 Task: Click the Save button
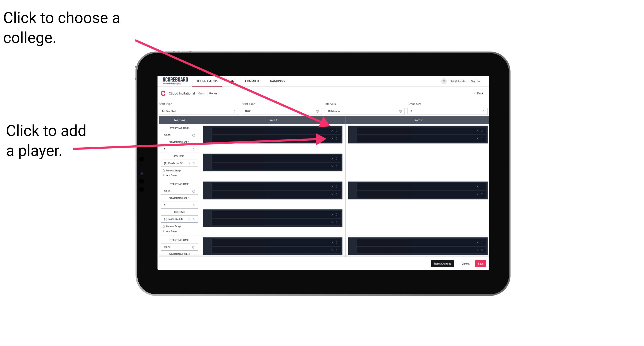coord(481,263)
